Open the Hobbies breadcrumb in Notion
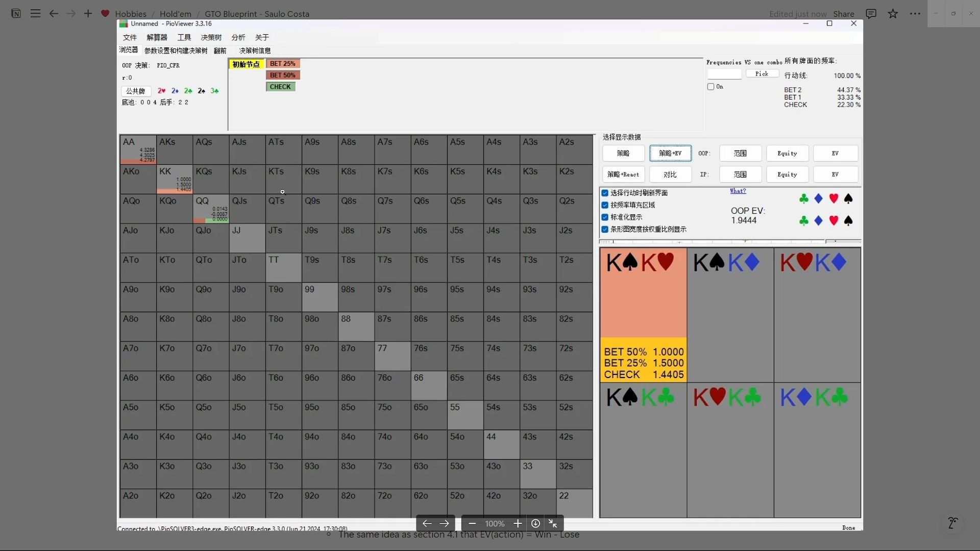Viewport: 980px width, 551px height. pyautogui.click(x=131, y=14)
